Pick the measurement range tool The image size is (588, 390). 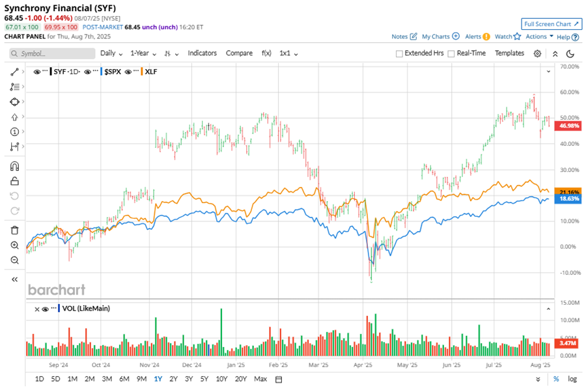coord(14,146)
